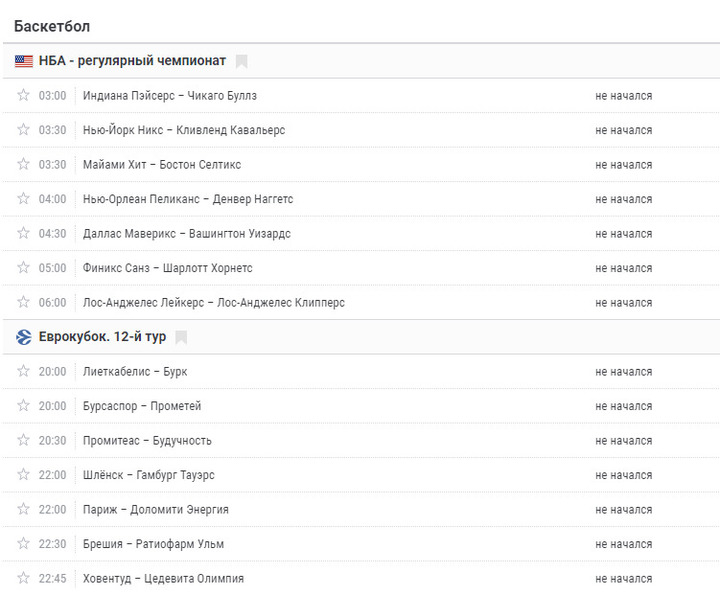Click 'не начался' status for Майами Хит match
Screen dimensions: 720x595
coord(624,164)
